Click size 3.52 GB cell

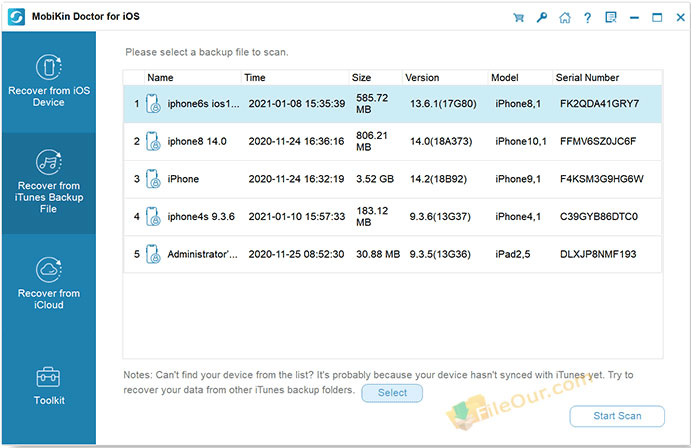click(375, 179)
